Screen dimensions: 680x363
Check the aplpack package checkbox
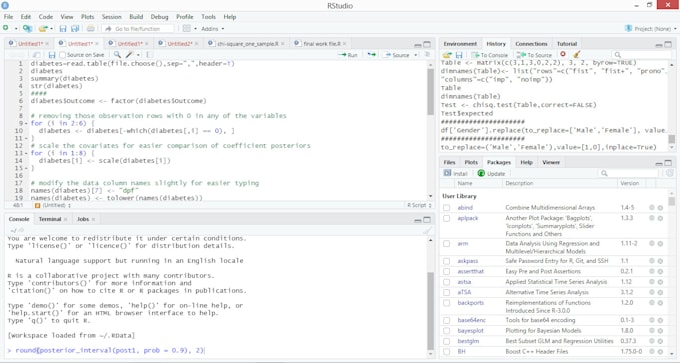[x=446, y=219]
